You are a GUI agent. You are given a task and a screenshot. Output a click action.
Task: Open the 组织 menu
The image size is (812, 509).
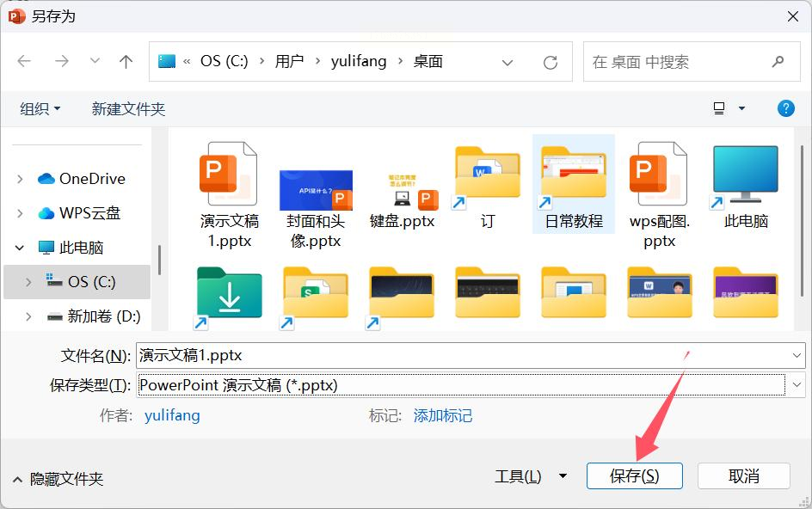(40, 108)
